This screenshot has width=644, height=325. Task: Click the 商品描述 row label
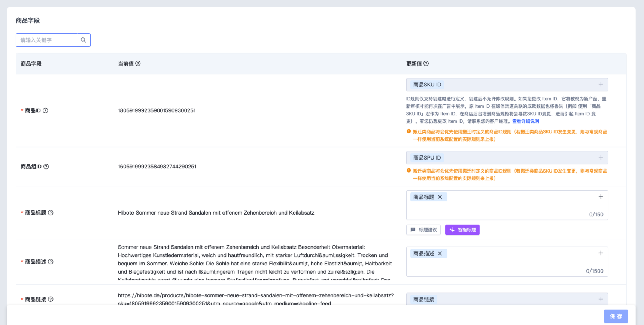point(36,262)
